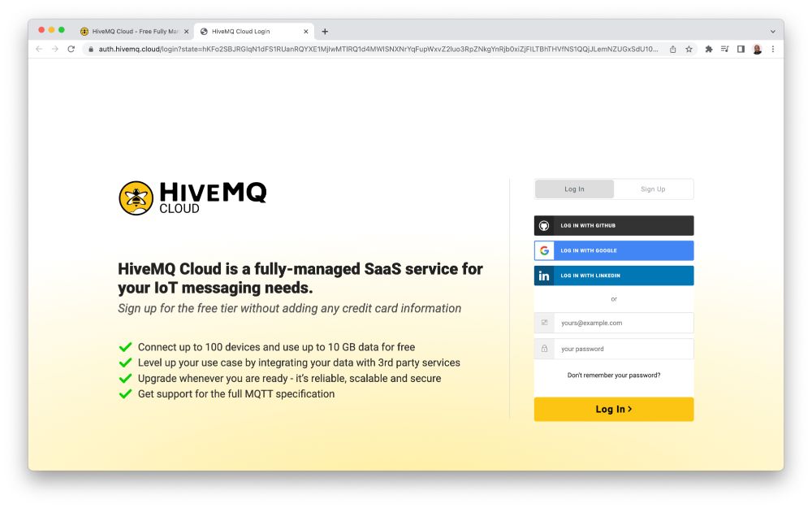Click the HiveMQ Cloud bee logo
The image size is (812, 508).
coord(136,198)
